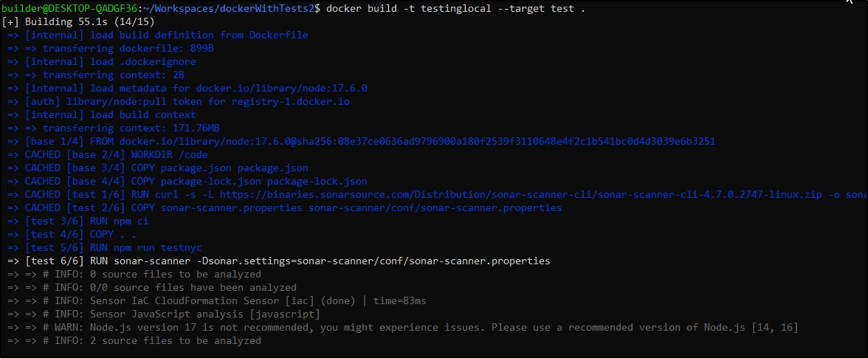Image resolution: width=868 pixels, height=358 pixels.
Task: Select the COPY sonar-scanner.properties line
Action: (x=285, y=208)
